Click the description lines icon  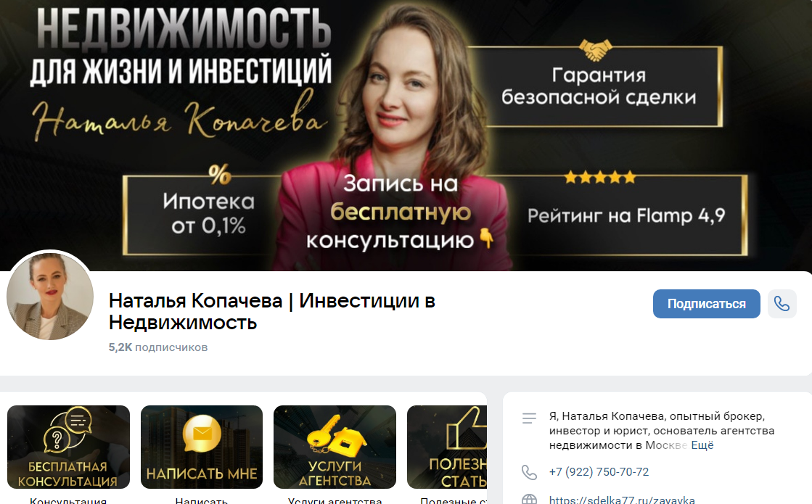tap(529, 418)
